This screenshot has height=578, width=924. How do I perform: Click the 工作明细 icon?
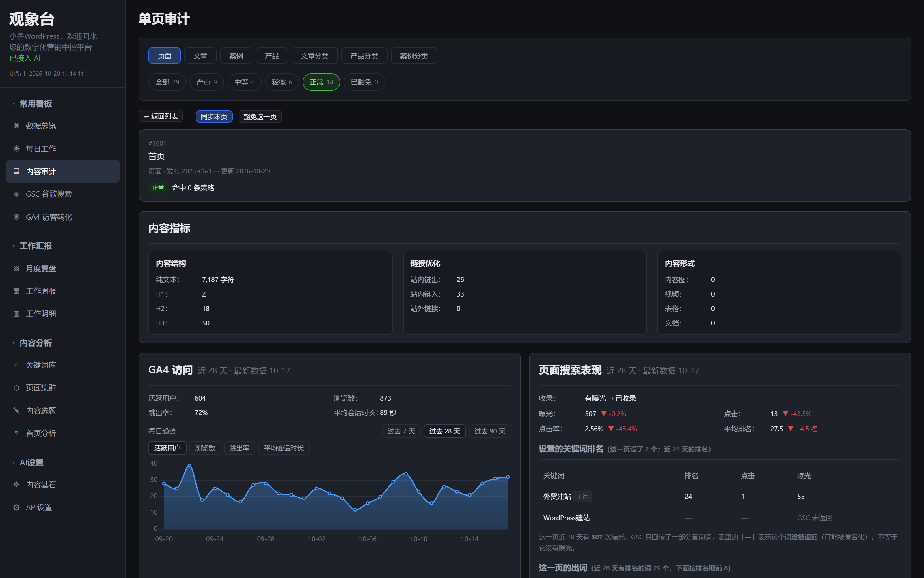16,314
